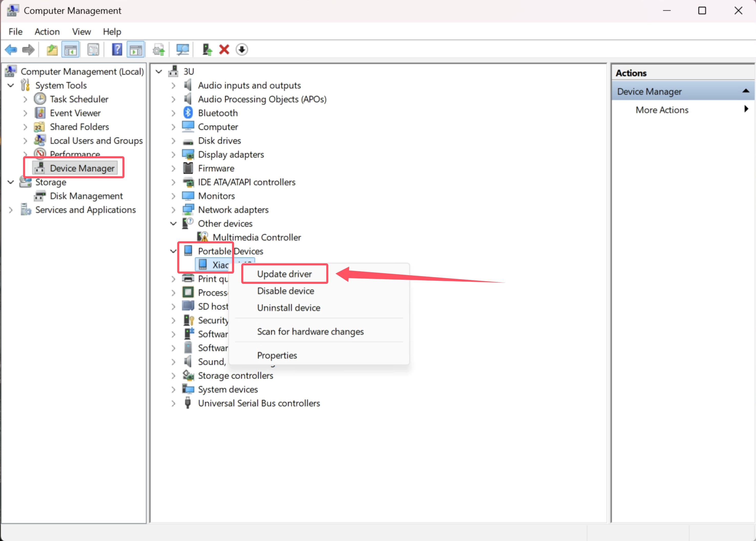Click the Monitors icon in device tree
The width and height of the screenshot is (756, 541).
(188, 196)
